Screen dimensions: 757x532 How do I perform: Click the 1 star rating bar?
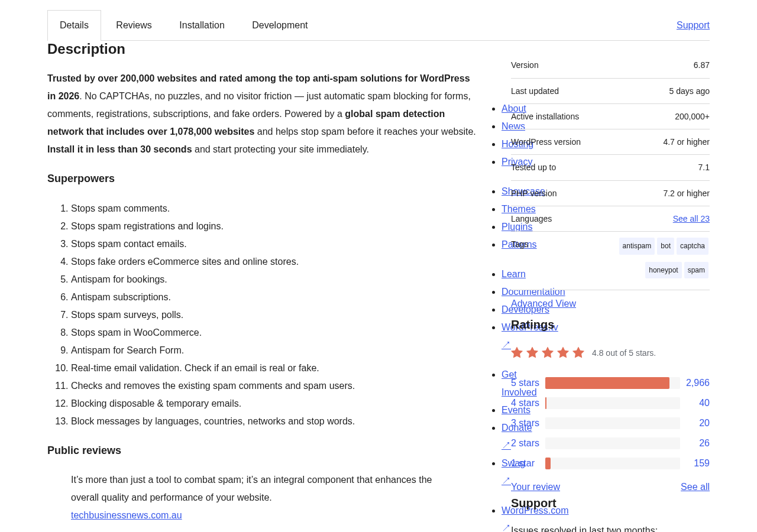pos(613,463)
